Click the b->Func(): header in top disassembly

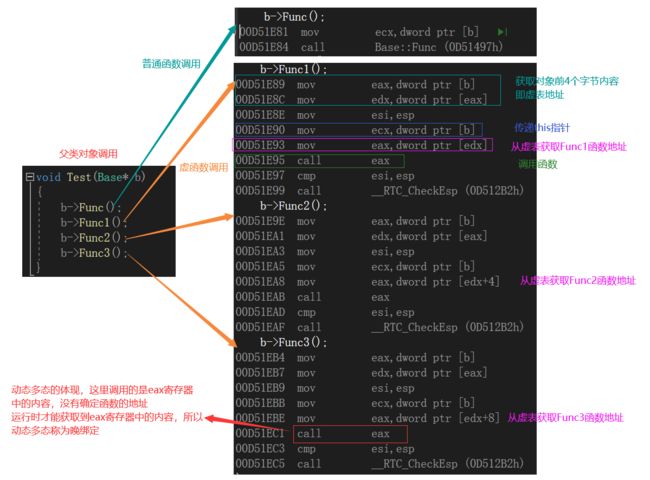tap(294, 17)
